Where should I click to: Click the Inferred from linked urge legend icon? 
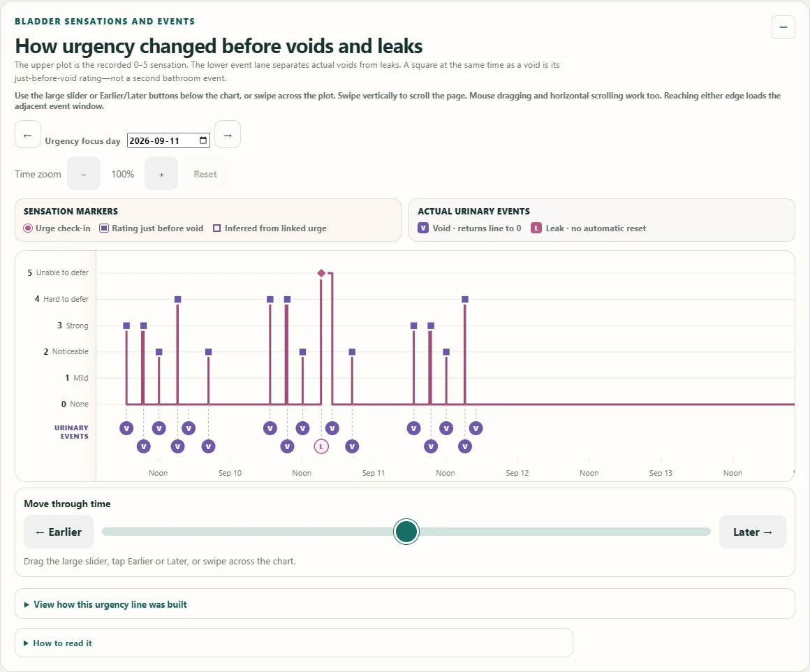click(x=217, y=228)
